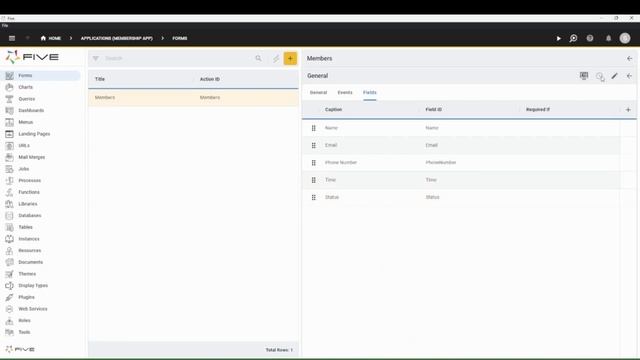Open Applications (Membership App) breadcrumb
Screen dimensions: 640x360
[x=117, y=38]
